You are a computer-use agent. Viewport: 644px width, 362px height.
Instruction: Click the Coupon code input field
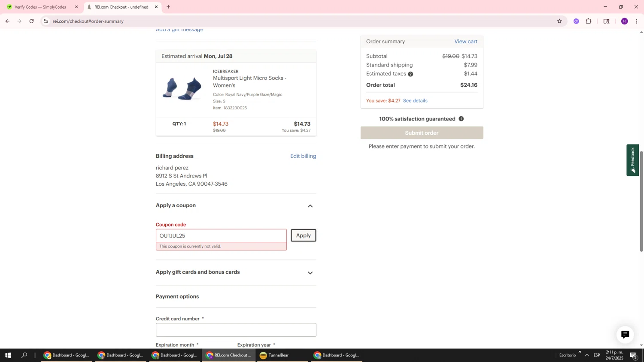point(221,235)
